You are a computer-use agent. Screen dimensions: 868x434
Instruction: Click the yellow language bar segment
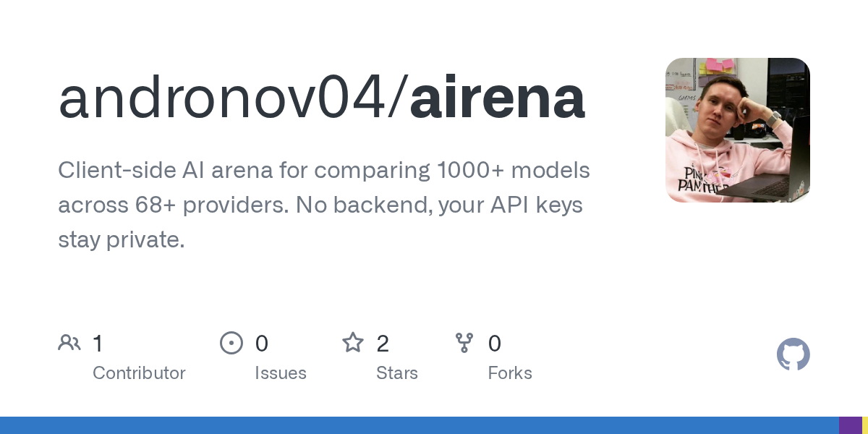(x=864, y=425)
